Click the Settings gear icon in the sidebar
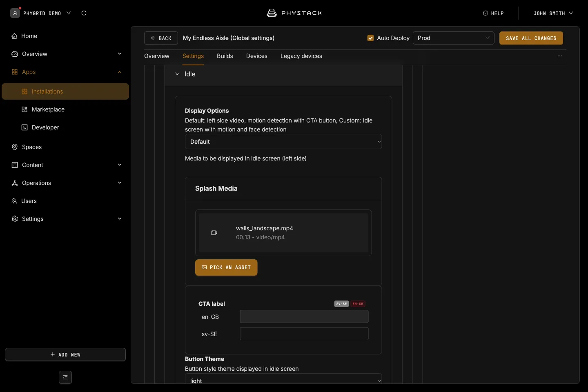588x392 pixels. 15,219
